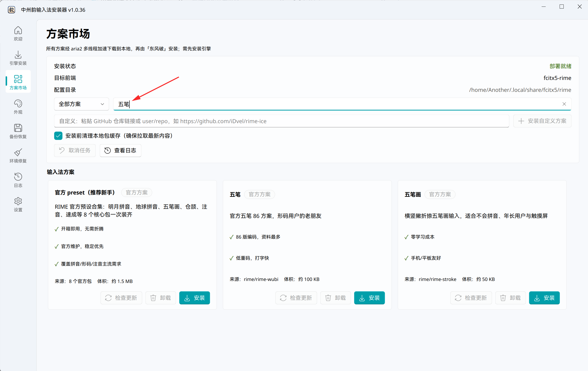
Task: Open the 欢迎 home page in sidebar
Action: coord(18,34)
